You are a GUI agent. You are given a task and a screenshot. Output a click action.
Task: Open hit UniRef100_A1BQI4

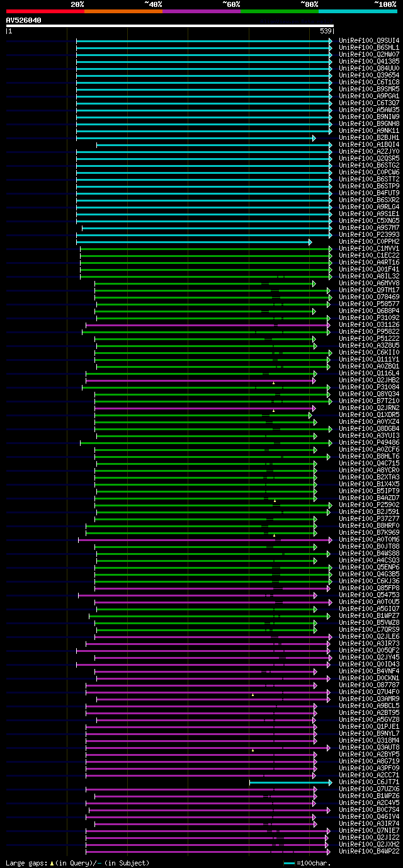point(369,144)
